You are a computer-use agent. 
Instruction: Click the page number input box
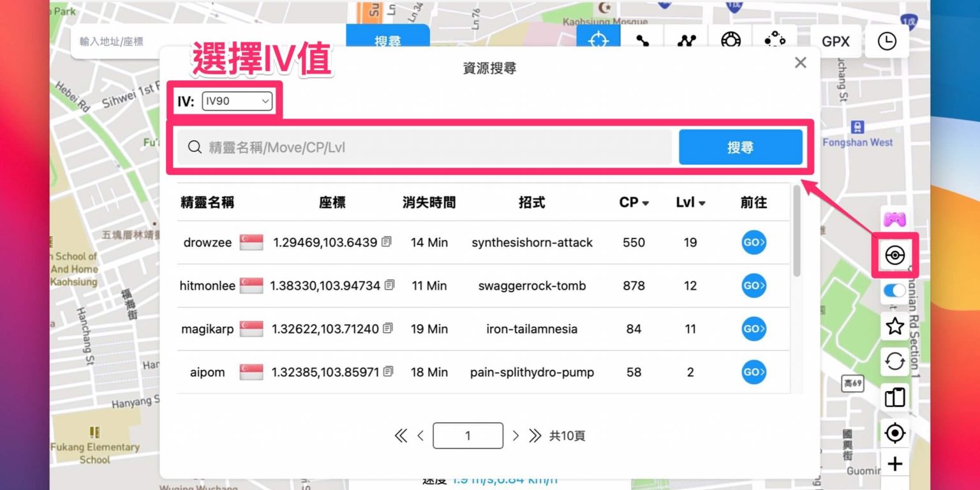[468, 436]
